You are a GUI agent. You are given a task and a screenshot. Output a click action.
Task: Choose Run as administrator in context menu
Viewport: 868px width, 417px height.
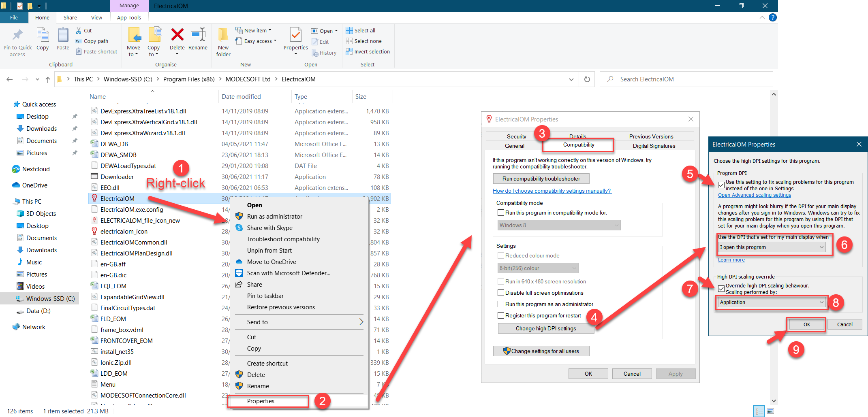(299, 216)
